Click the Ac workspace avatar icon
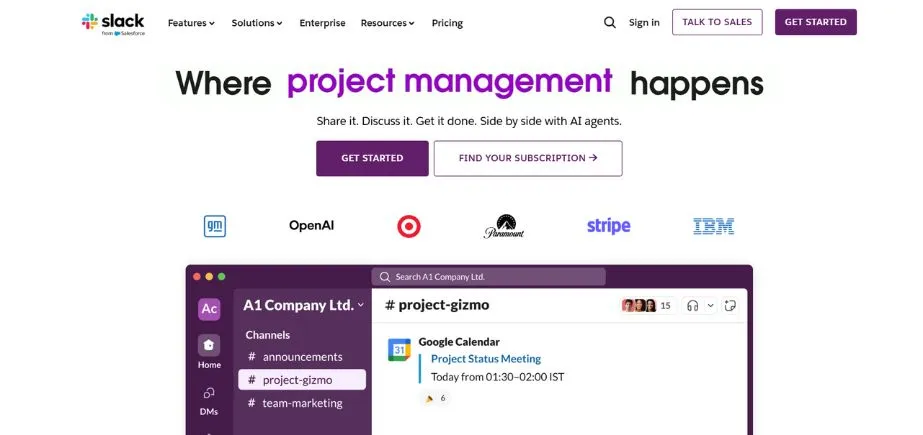The width and height of the screenshot is (923, 435). click(209, 309)
